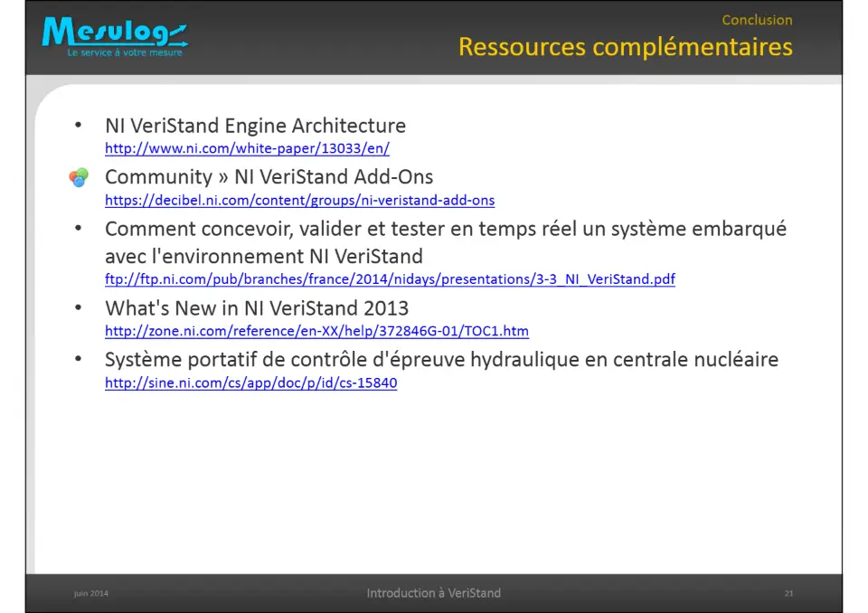Click the 'Ressources complémentaires' slide title

pyautogui.click(x=625, y=47)
